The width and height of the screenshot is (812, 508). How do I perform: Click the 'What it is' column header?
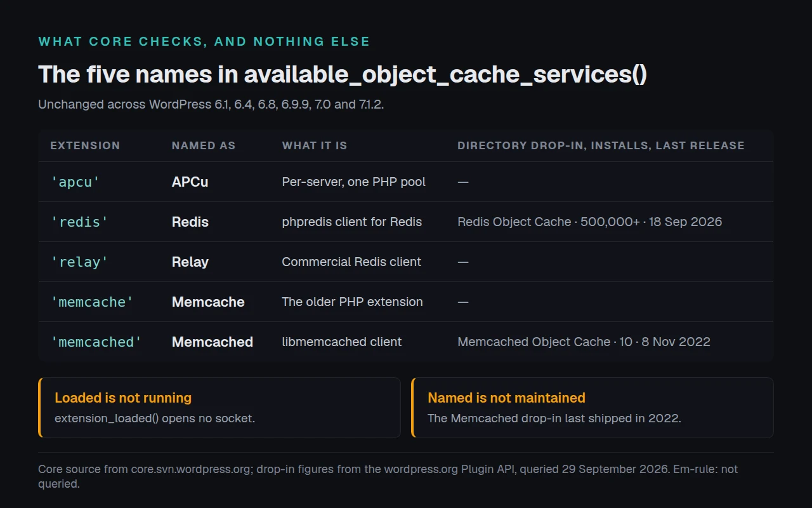click(x=314, y=145)
